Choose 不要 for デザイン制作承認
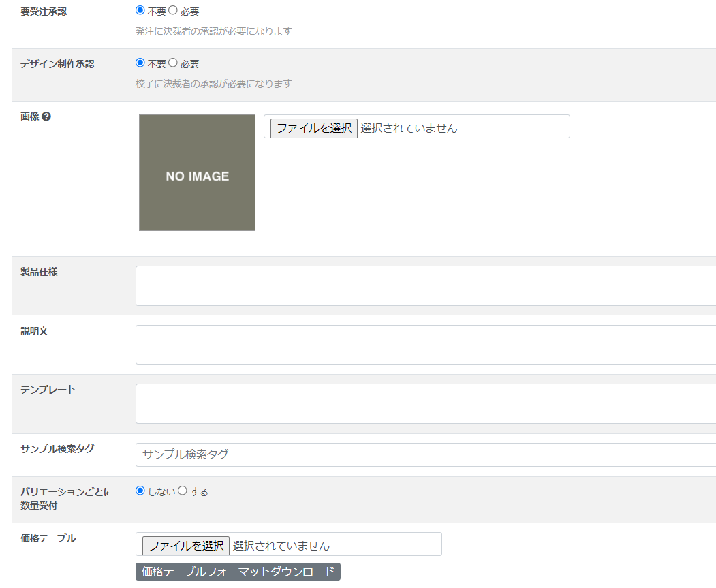The image size is (716, 588). click(140, 63)
